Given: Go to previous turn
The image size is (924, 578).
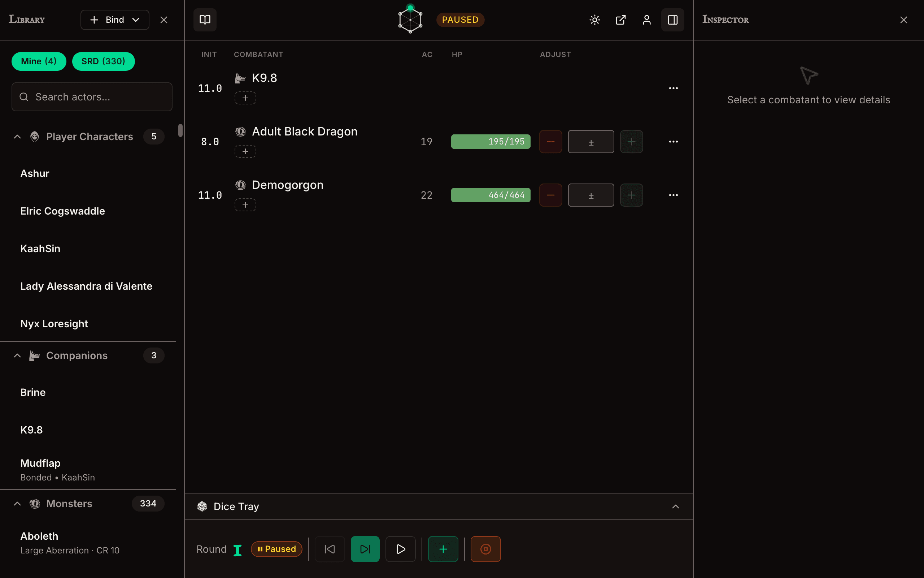Looking at the screenshot, I should (x=330, y=549).
